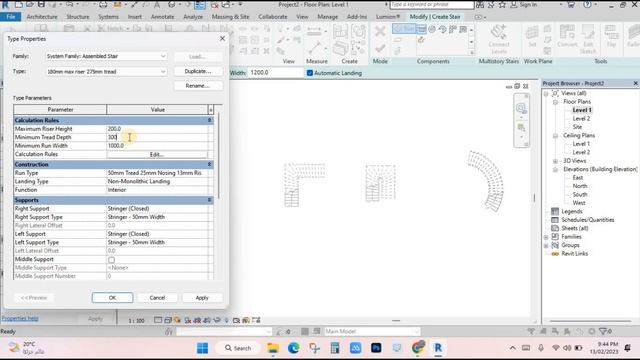Open the Main Model workset dropdown
Image resolution: width=640 pixels, height=360 pixels.
(371, 331)
